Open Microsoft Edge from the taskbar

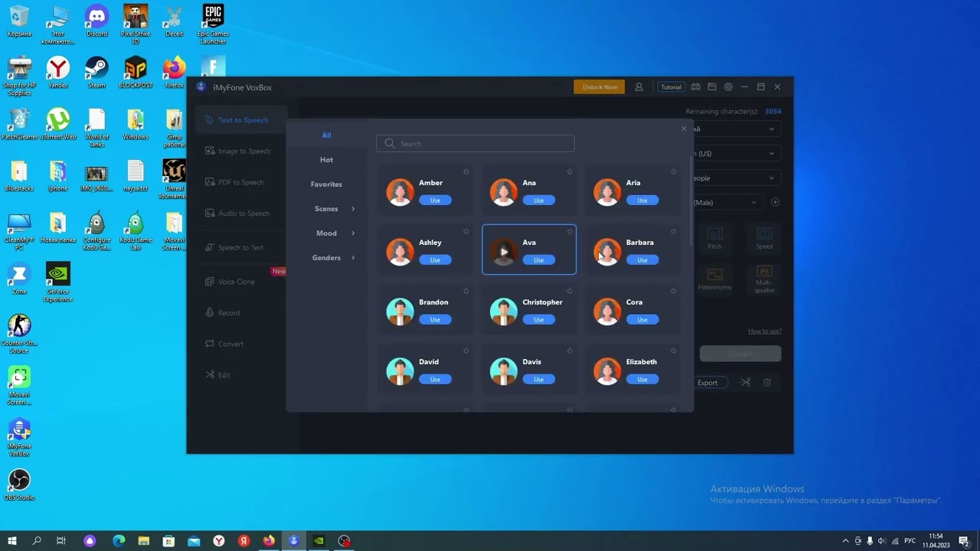(x=118, y=541)
